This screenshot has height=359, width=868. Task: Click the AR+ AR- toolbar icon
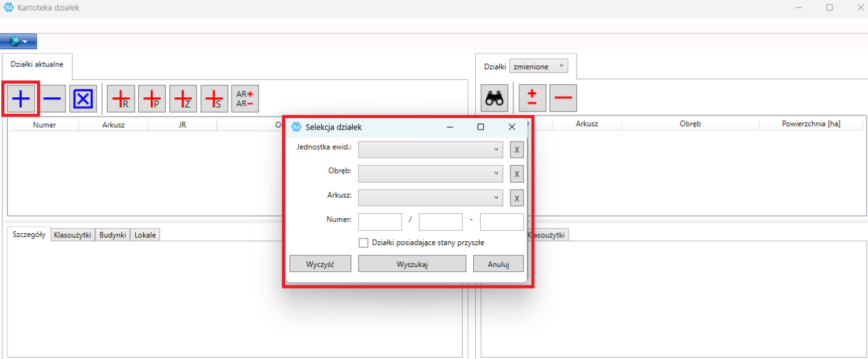[245, 98]
